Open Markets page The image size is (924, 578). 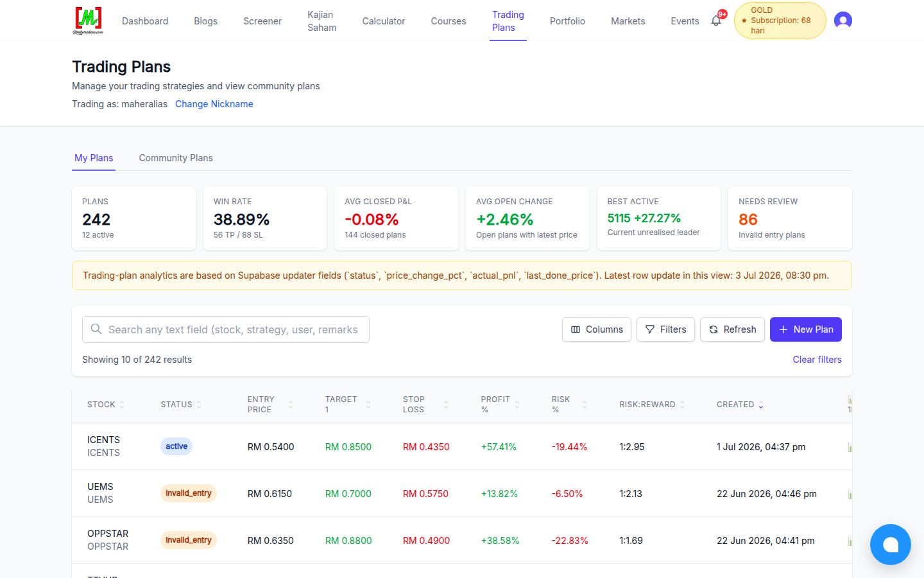click(x=628, y=21)
